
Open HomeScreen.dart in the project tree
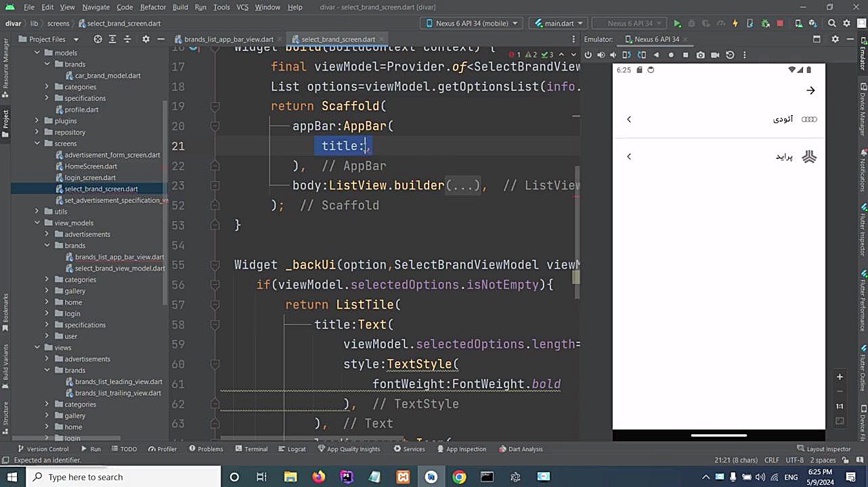click(x=91, y=166)
